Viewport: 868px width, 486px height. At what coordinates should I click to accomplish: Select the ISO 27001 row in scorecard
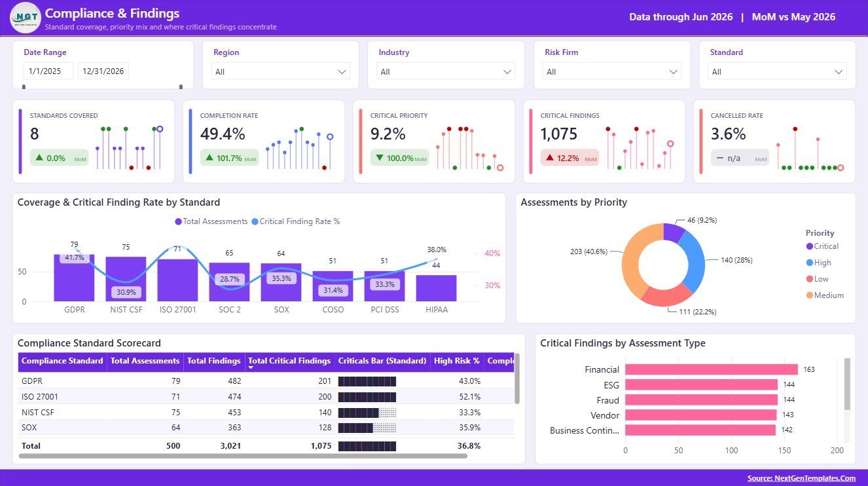pyautogui.click(x=266, y=396)
